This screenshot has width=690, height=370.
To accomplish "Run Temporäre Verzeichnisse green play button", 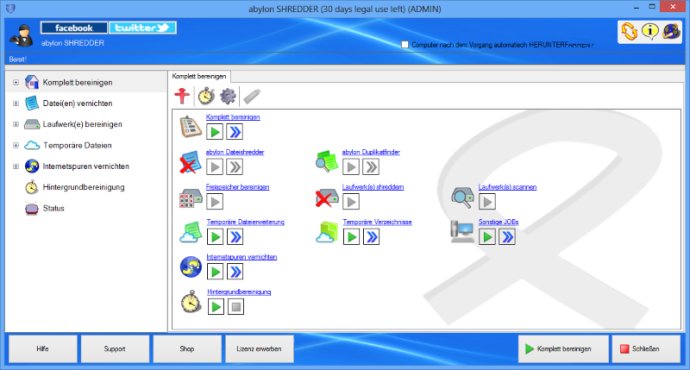I will pyautogui.click(x=351, y=237).
